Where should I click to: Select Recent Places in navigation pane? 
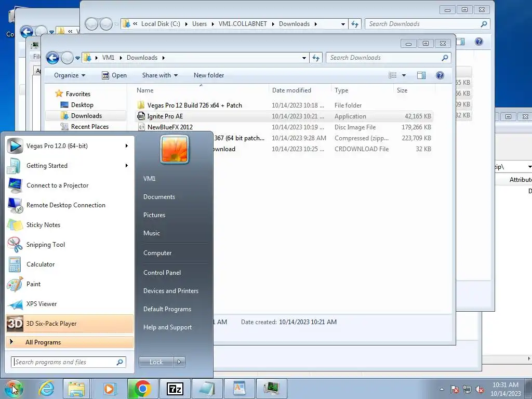89,127
